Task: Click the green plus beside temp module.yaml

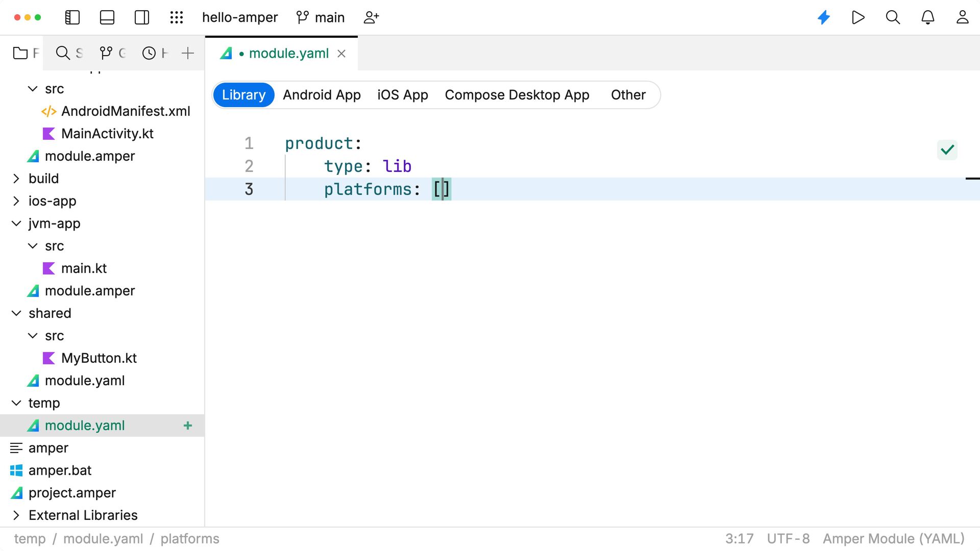Action: click(x=188, y=425)
